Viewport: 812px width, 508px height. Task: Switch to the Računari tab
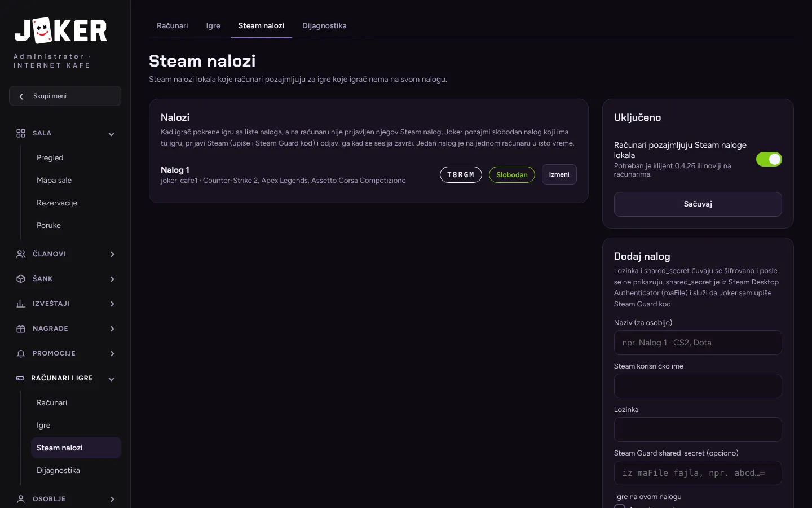pos(172,26)
